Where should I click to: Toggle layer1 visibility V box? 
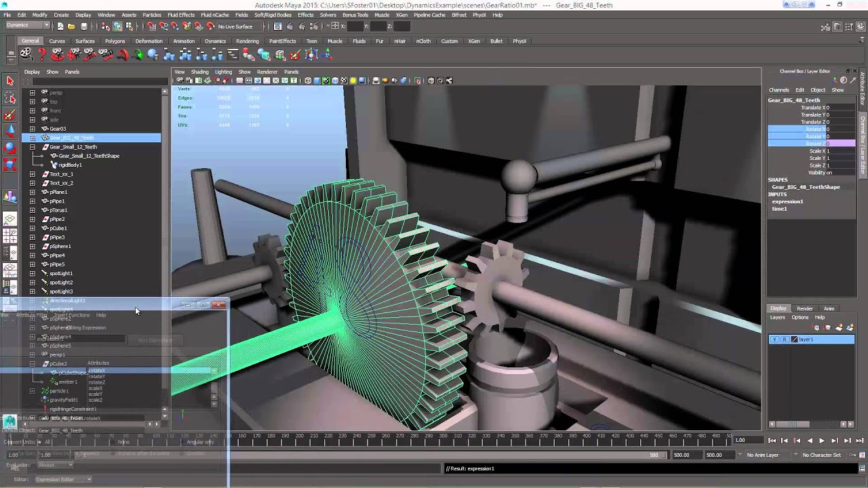coord(774,339)
